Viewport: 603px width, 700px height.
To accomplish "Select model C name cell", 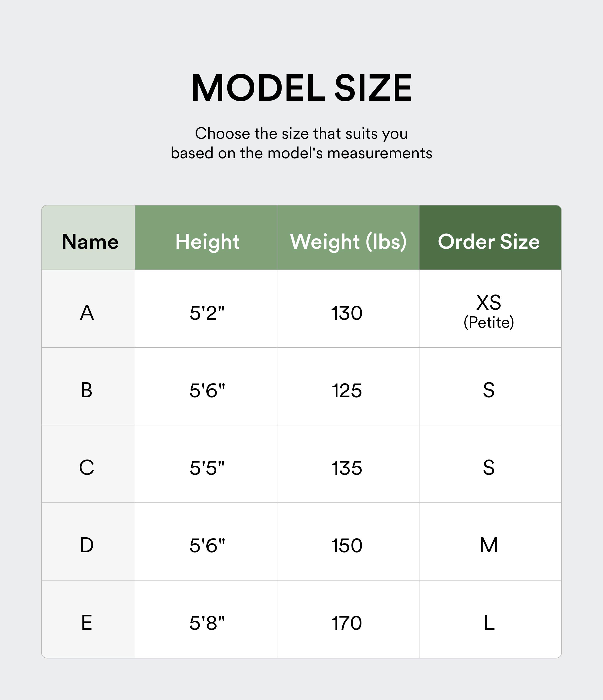I will pos(87,468).
